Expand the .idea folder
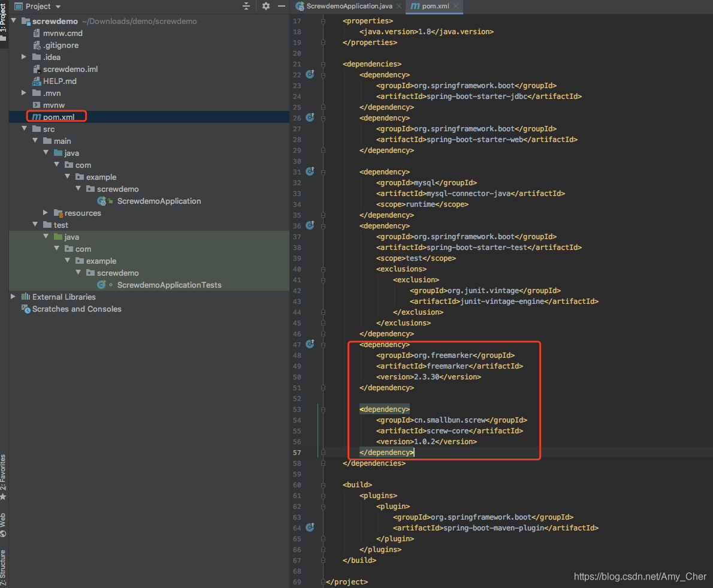713x588 pixels. click(24, 57)
